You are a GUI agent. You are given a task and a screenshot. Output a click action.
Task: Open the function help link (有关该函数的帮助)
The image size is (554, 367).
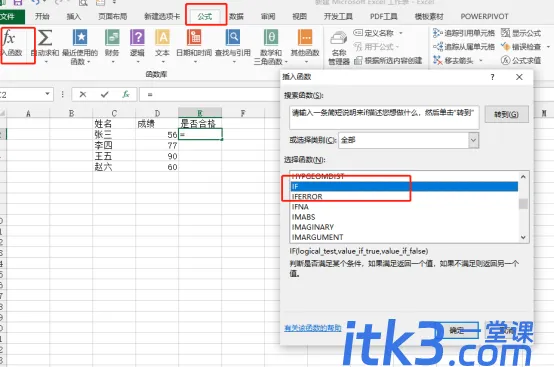[313, 328]
